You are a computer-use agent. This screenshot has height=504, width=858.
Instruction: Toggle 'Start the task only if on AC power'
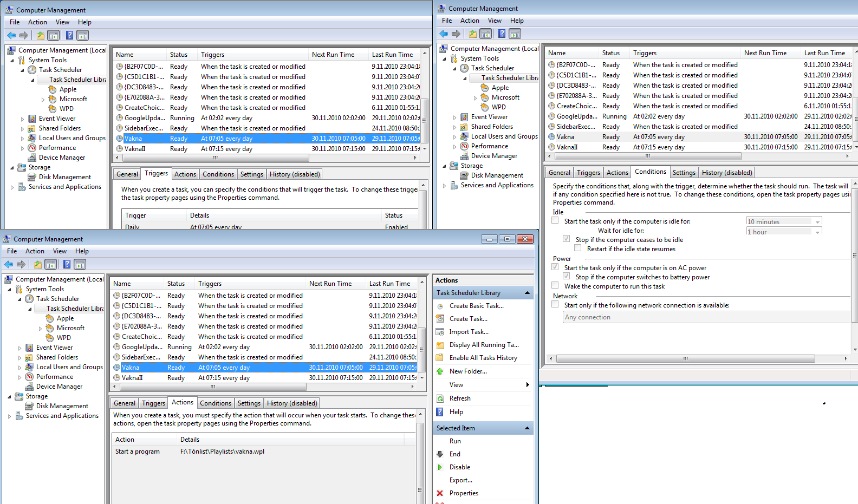coord(555,267)
